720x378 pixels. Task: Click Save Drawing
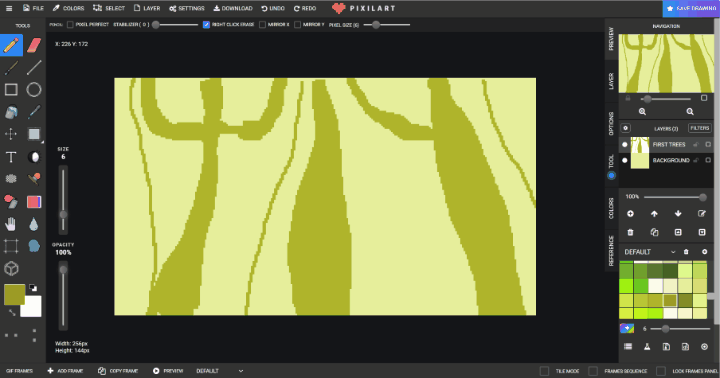tap(691, 8)
